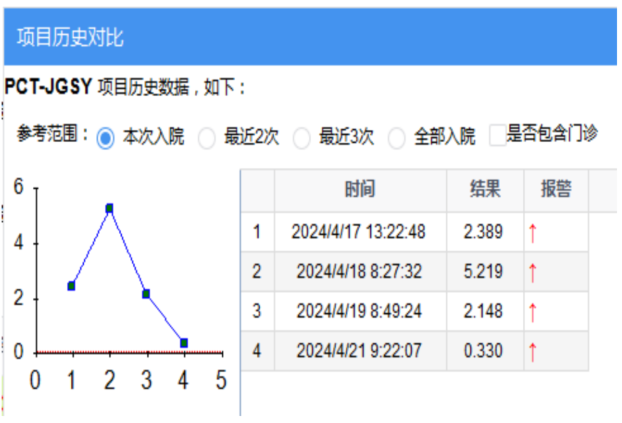Select the 2024/4/17 13:22:48 time cell
The width and height of the screenshot is (622, 423).
coord(359,232)
